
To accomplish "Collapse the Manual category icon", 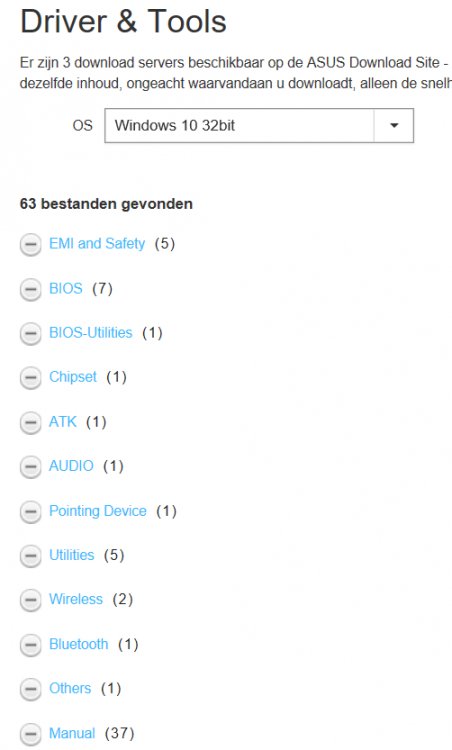I will pyautogui.click(x=30, y=734).
